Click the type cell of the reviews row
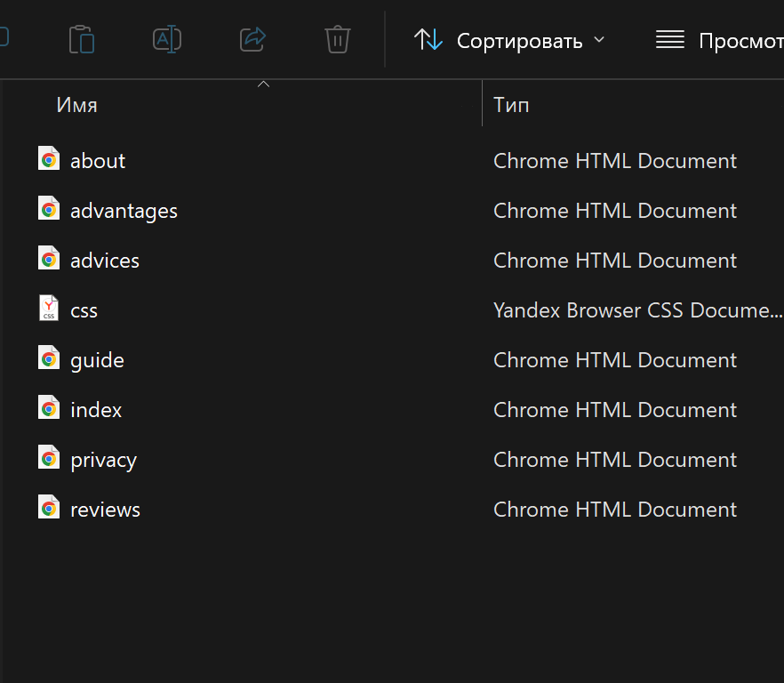This screenshot has width=784, height=683. tap(615, 510)
